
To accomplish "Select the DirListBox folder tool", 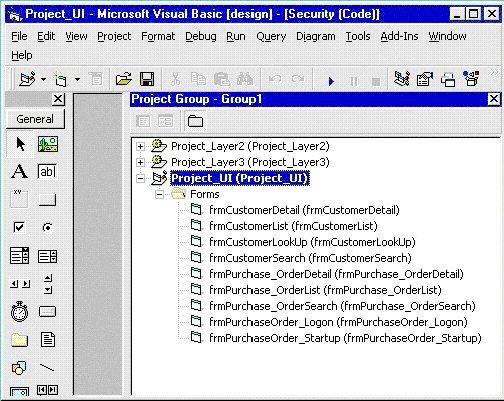I will (x=19, y=340).
